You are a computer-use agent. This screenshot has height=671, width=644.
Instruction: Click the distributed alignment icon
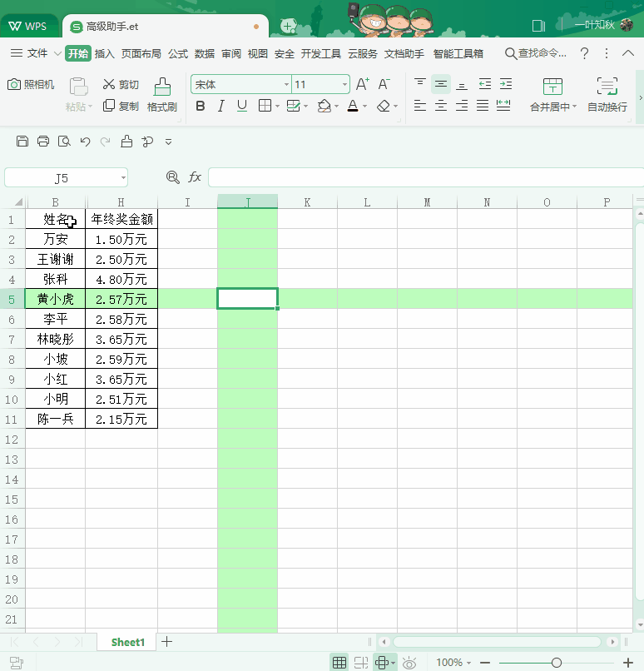(503, 105)
